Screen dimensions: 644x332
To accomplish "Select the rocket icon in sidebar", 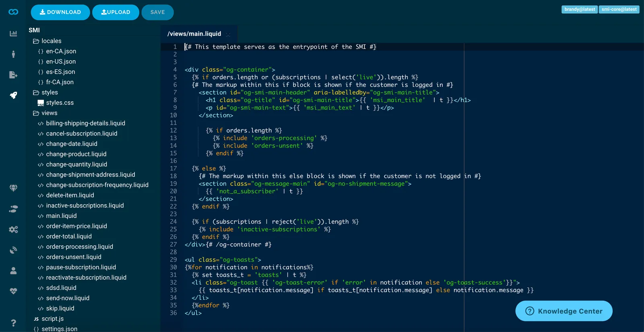I will click(x=13, y=95).
